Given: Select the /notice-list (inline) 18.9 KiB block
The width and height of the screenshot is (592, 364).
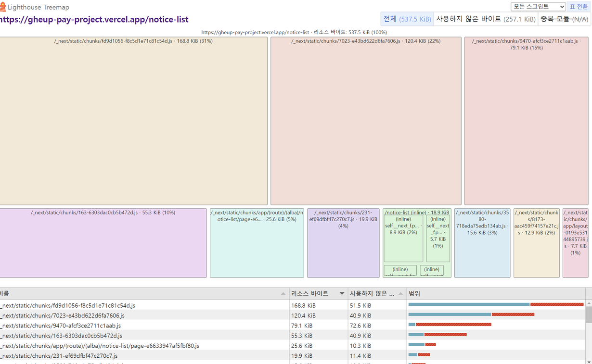Looking at the screenshot, I should [x=417, y=212].
